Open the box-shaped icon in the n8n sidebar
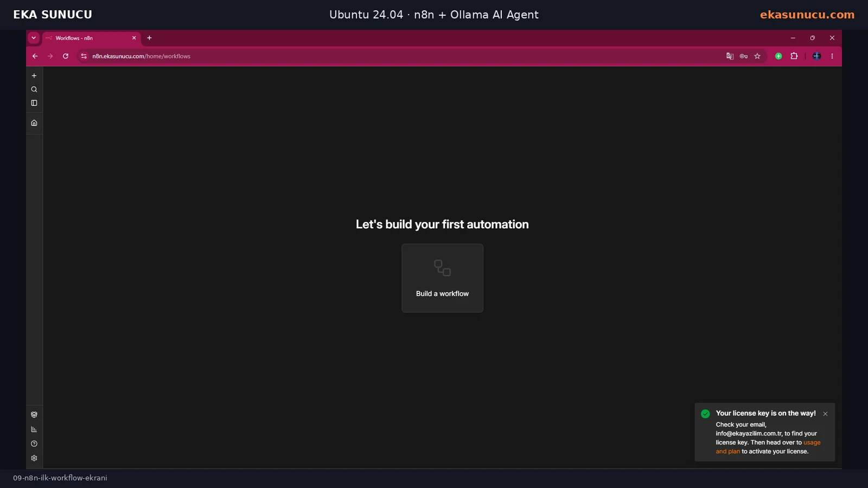 [34, 415]
